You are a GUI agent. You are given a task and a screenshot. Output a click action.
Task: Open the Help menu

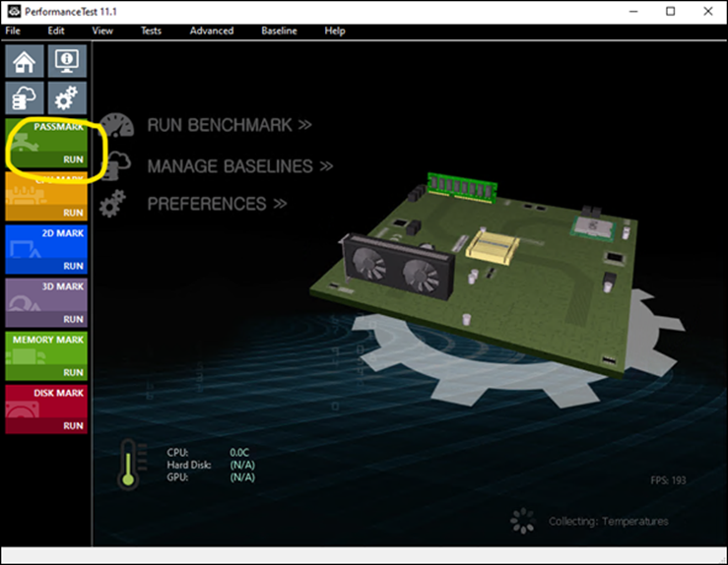335,31
